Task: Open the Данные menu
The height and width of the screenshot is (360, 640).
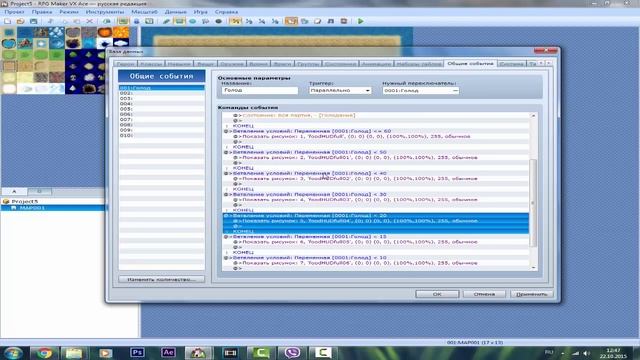Action: 176,12
